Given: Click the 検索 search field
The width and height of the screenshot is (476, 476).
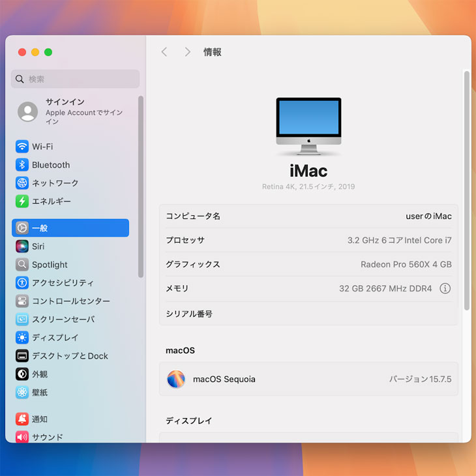Looking at the screenshot, I should (76, 79).
